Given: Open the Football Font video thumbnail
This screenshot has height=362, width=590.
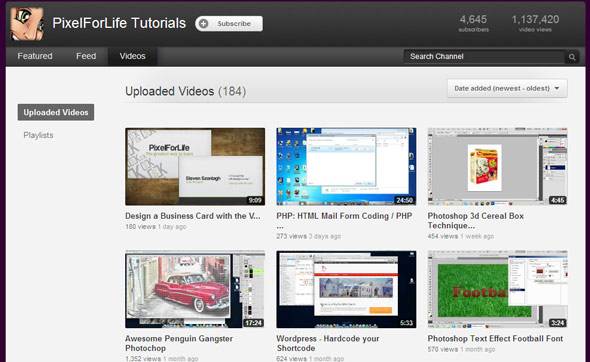Looking at the screenshot, I should point(497,289).
